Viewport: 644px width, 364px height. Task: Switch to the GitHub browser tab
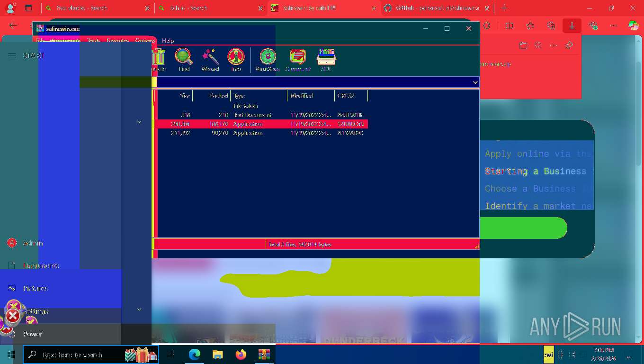pyautogui.click(x=437, y=8)
